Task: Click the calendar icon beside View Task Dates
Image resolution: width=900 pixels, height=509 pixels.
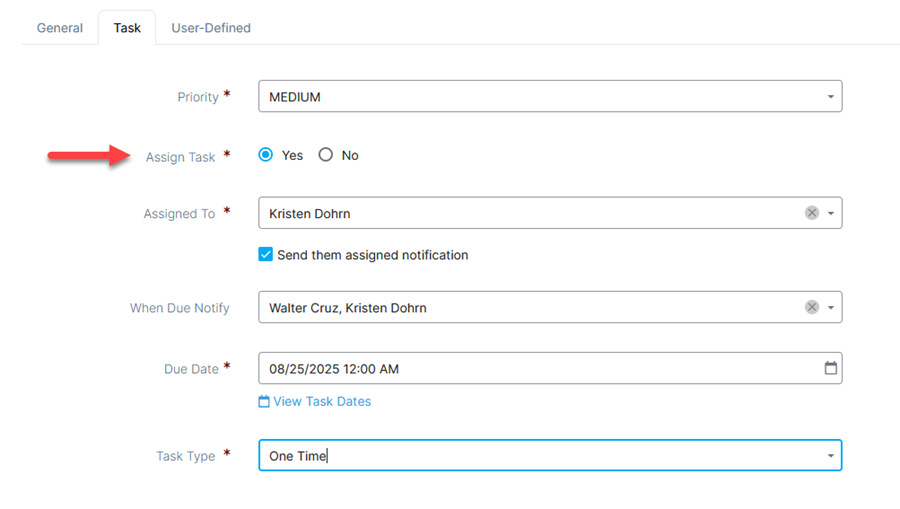Action: (x=263, y=401)
